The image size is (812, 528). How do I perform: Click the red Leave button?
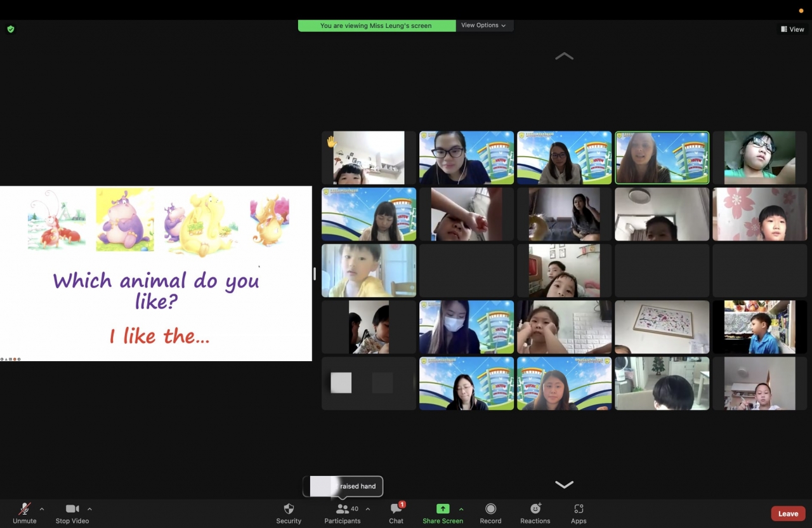click(x=788, y=513)
